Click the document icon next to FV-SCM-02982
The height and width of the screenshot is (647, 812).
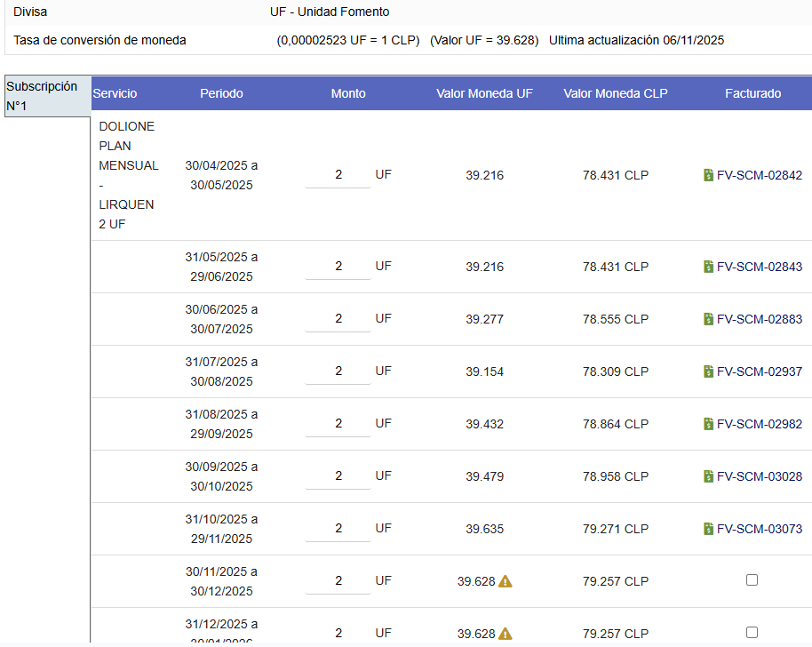point(708,424)
